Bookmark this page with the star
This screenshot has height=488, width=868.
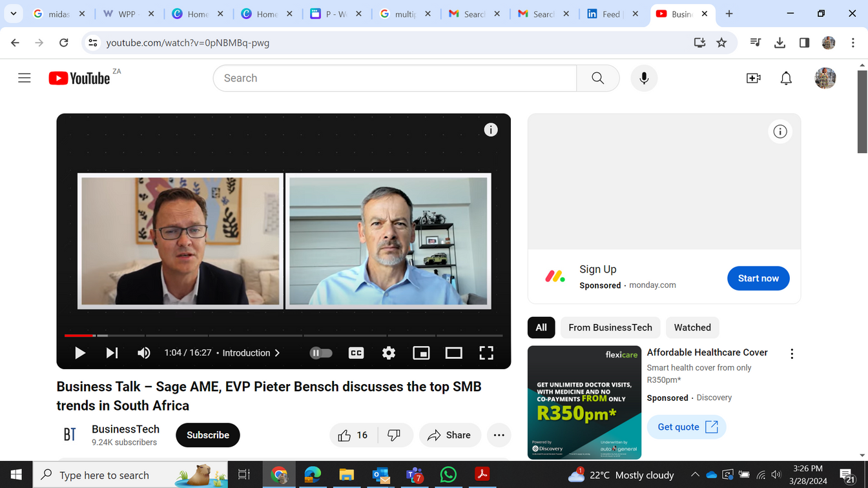click(x=721, y=43)
